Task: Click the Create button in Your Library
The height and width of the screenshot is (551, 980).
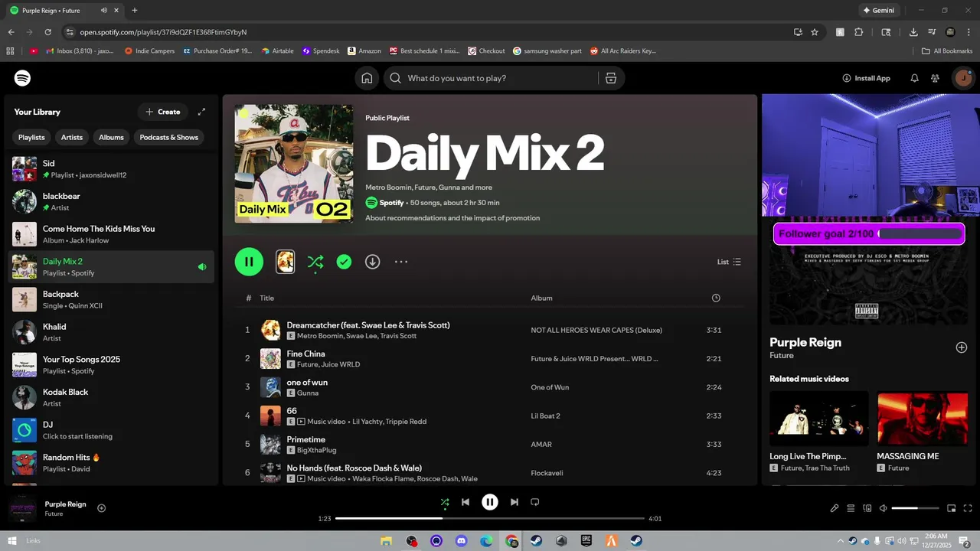Action: click(162, 112)
